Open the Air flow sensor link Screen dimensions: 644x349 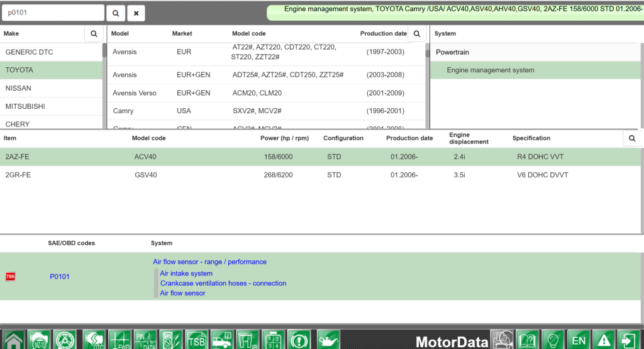tap(182, 293)
